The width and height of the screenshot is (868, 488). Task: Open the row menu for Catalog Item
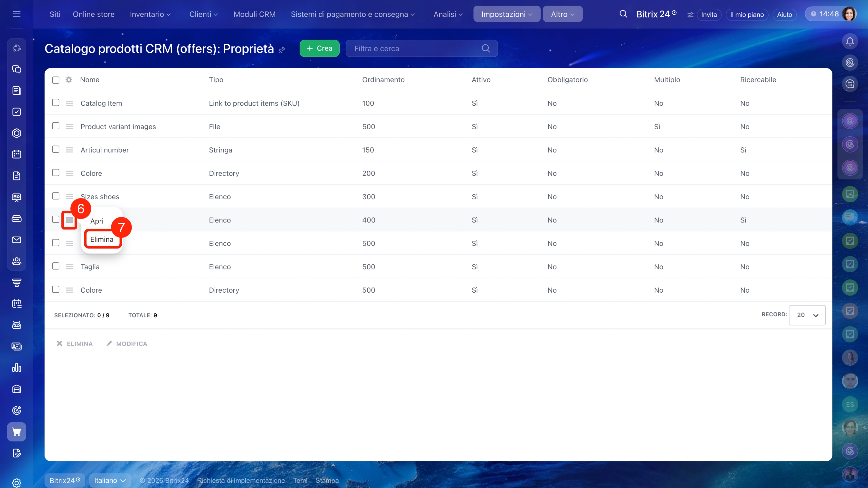(x=69, y=103)
